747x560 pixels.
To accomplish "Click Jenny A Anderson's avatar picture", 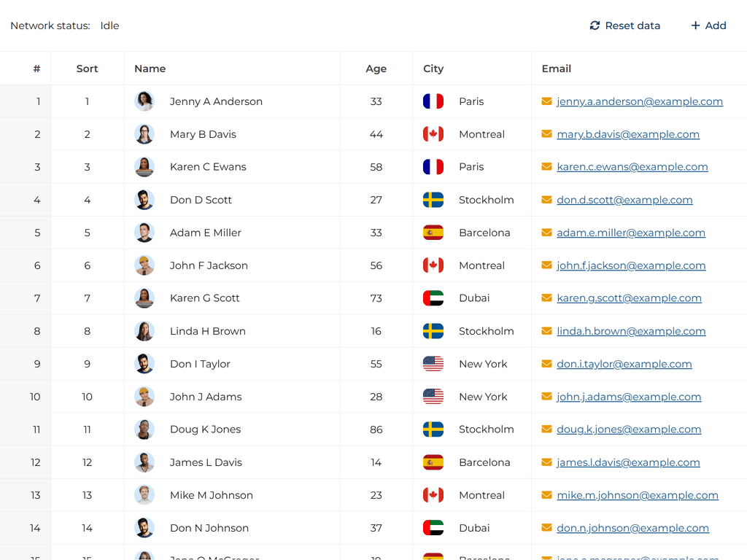I will point(144,101).
